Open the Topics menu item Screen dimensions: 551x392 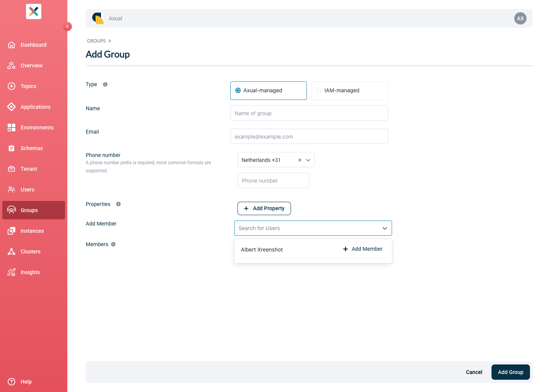click(x=34, y=86)
